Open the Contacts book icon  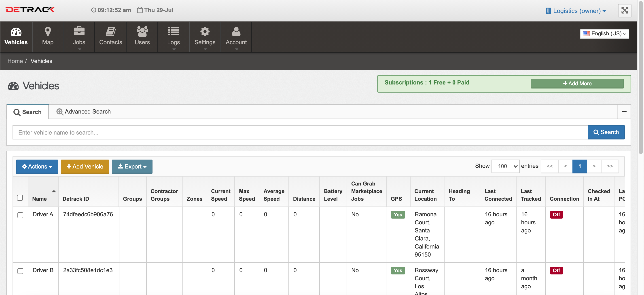(110, 32)
